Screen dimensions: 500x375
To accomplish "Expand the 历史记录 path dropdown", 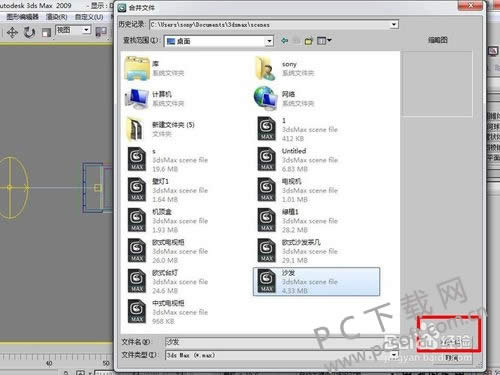I will click(394, 25).
